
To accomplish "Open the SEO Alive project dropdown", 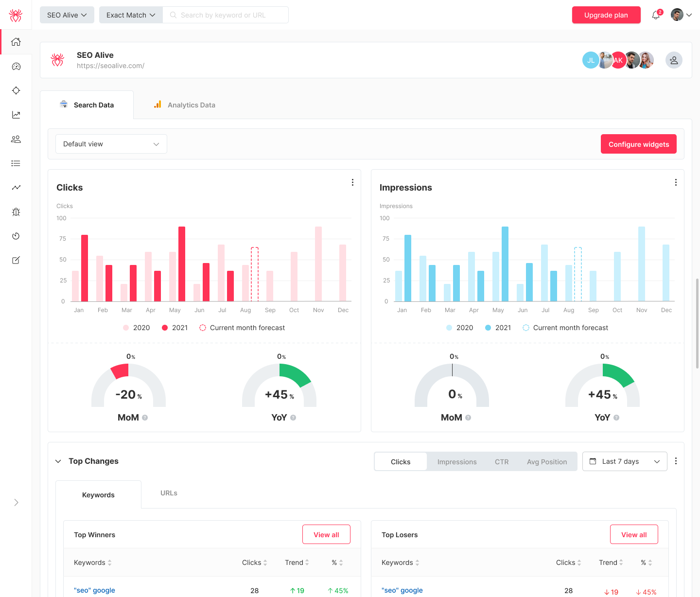I will [67, 15].
